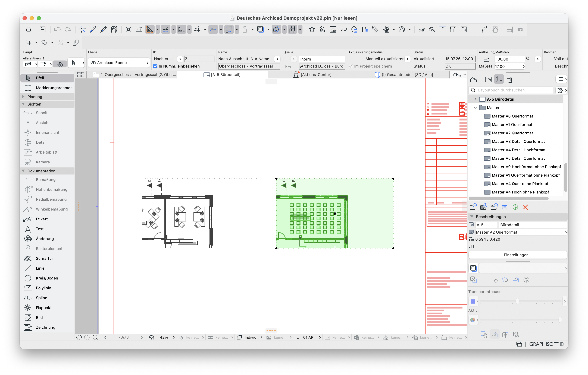Click the Home icon in toolbar

click(29, 30)
